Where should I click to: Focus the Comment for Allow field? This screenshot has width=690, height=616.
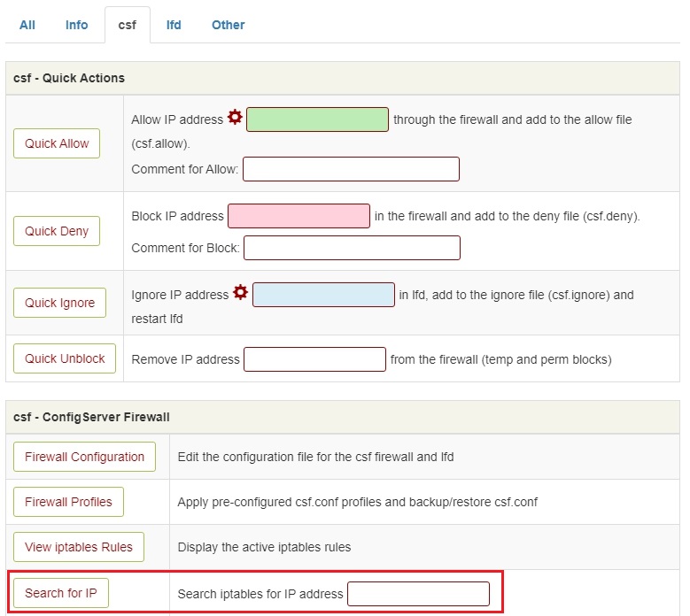(351, 169)
